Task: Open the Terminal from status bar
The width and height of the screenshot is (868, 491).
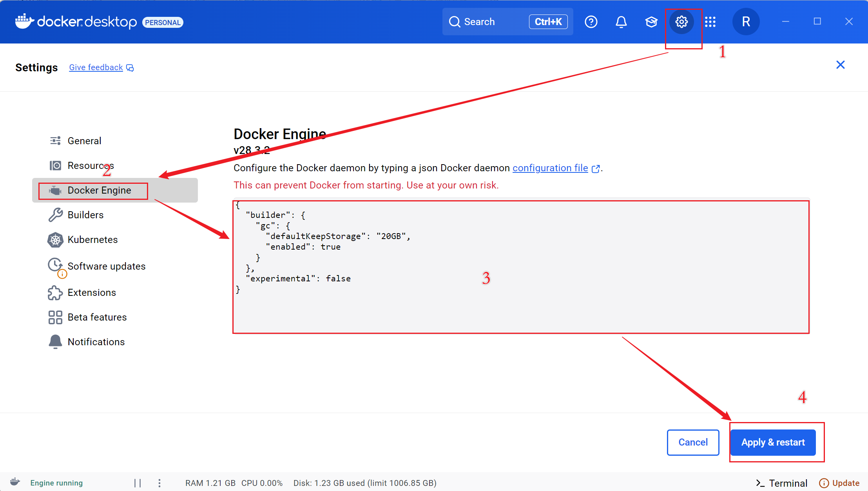Action: (x=781, y=483)
